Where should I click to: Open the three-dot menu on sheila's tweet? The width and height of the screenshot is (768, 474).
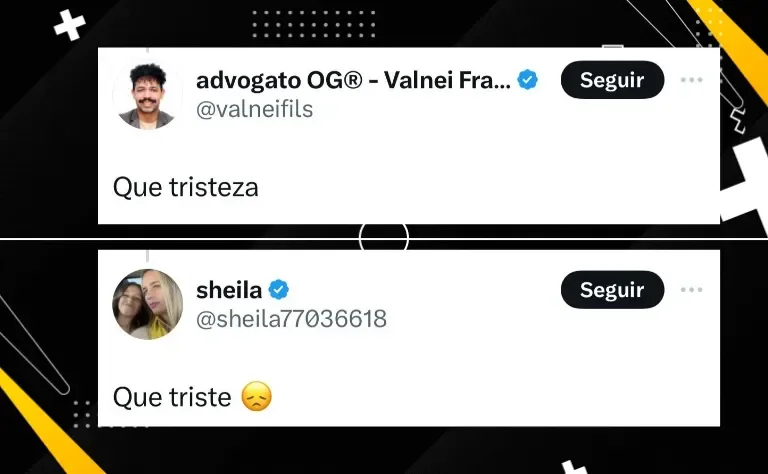pos(692,290)
